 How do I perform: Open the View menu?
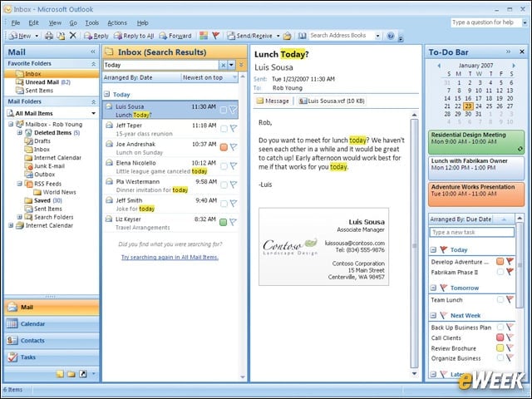coord(55,22)
